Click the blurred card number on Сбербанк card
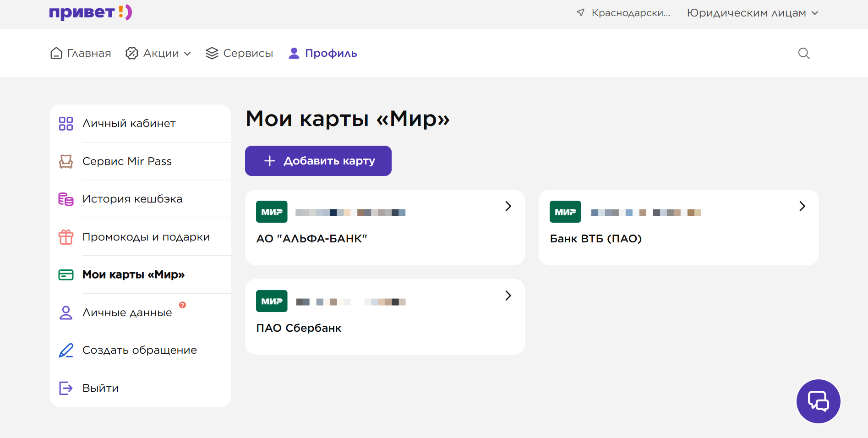 click(351, 302)
